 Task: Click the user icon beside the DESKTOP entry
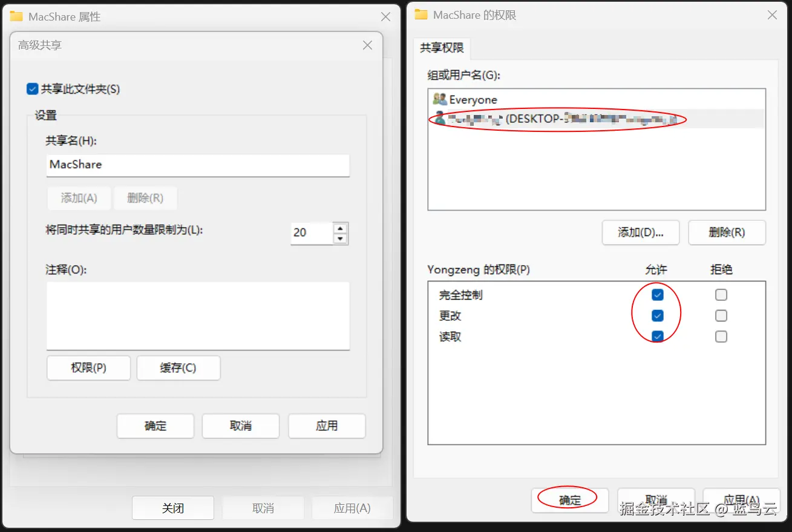point(438,119)
